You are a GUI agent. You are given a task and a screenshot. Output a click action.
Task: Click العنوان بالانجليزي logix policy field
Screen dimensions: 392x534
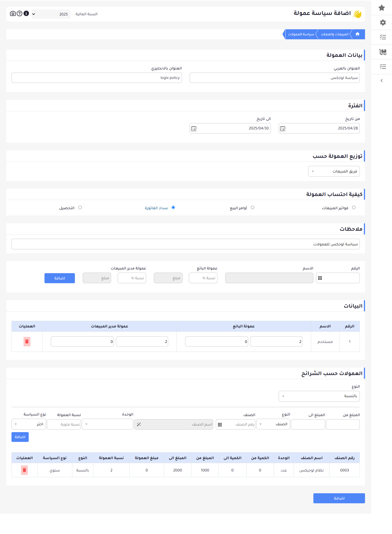(x=97, y=78)
